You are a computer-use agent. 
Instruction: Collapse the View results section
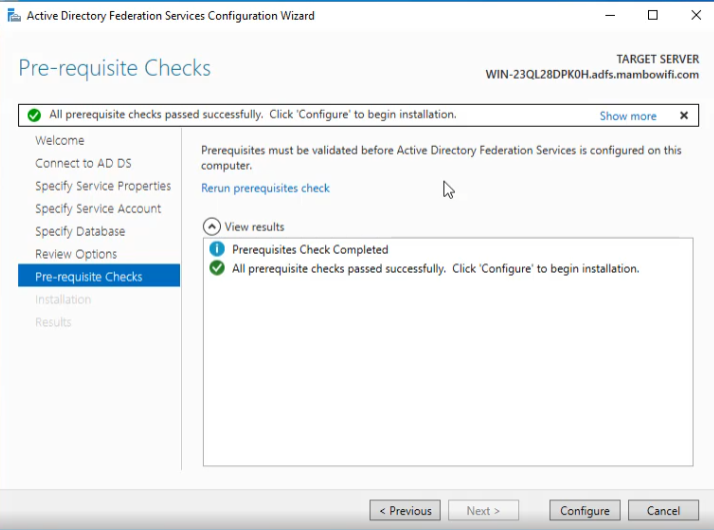pyautogui.click(x=212, y=227)
